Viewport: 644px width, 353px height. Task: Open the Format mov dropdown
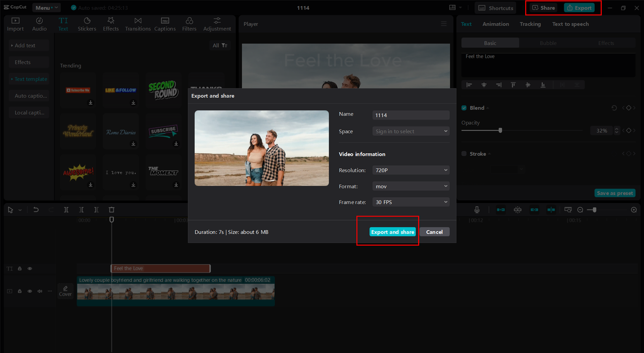411,186
